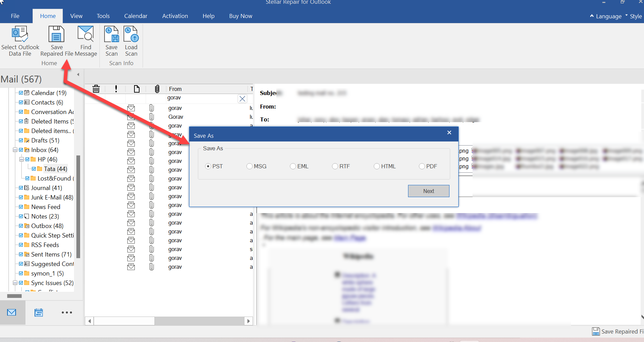The width and height of the screenshot is (644, 342).
Task: Click the trash can column icon
Action: pos(96,89)
